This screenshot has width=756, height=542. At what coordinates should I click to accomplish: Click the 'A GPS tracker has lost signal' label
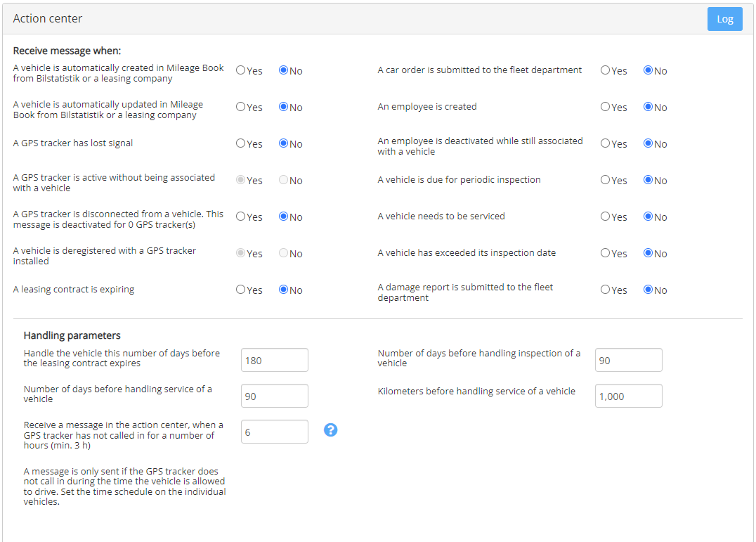(73, 143)
